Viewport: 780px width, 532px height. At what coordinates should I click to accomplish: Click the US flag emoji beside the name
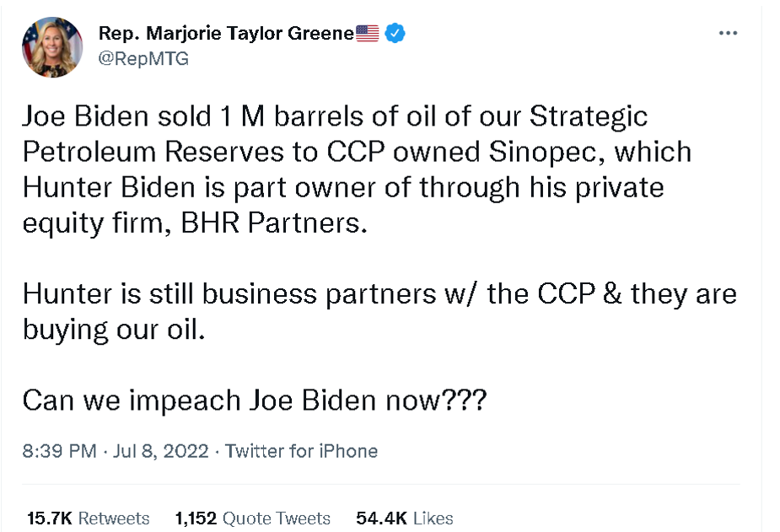click(368, 34)
